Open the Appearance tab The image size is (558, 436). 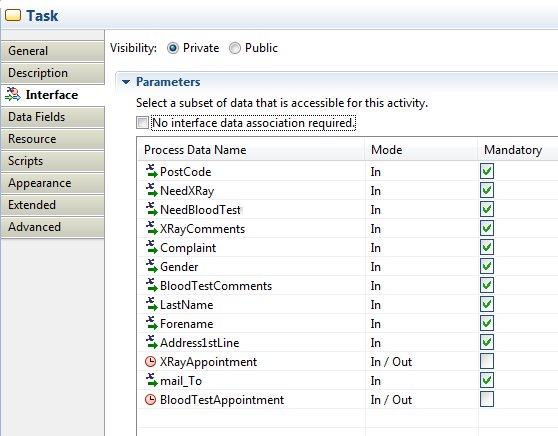(53, 183)
